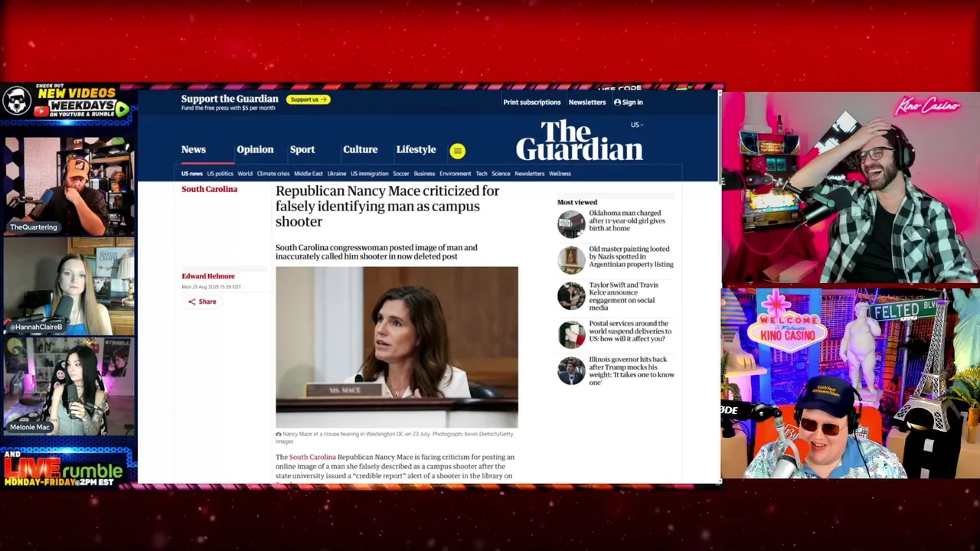Image resolution: width=980 pixels, height=551 pixels.
Task: Click the Support the Guardian heading
Action: coord(230,99)
